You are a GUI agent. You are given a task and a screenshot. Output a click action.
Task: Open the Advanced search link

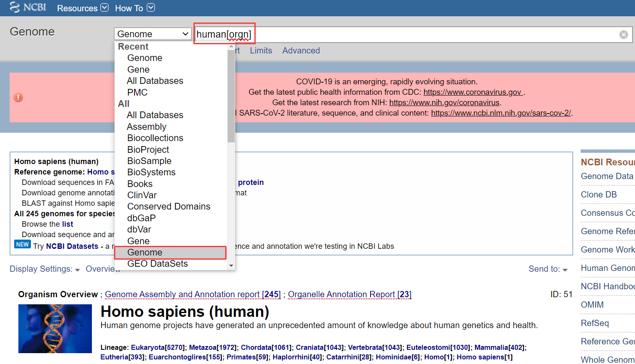(301, 51)
